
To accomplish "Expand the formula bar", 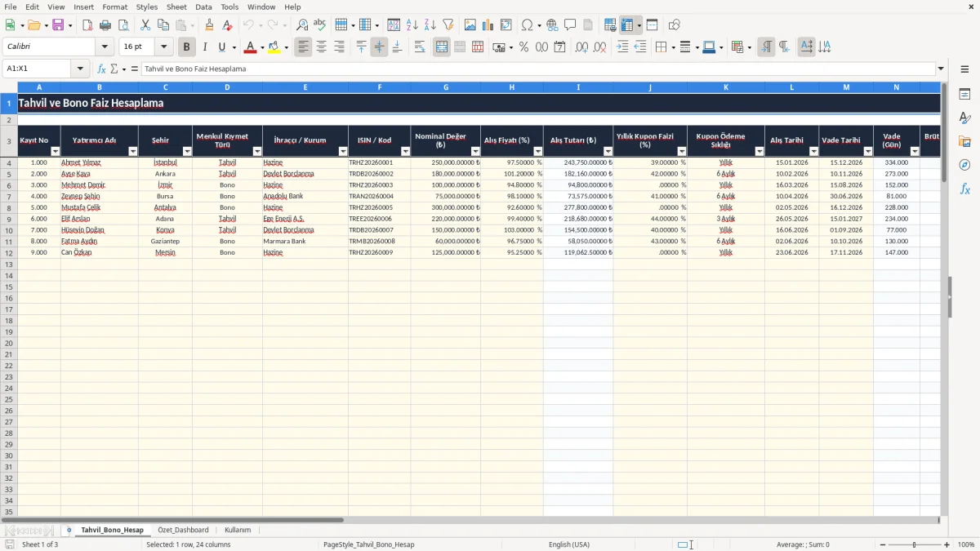I will click(x=942, y=69).
